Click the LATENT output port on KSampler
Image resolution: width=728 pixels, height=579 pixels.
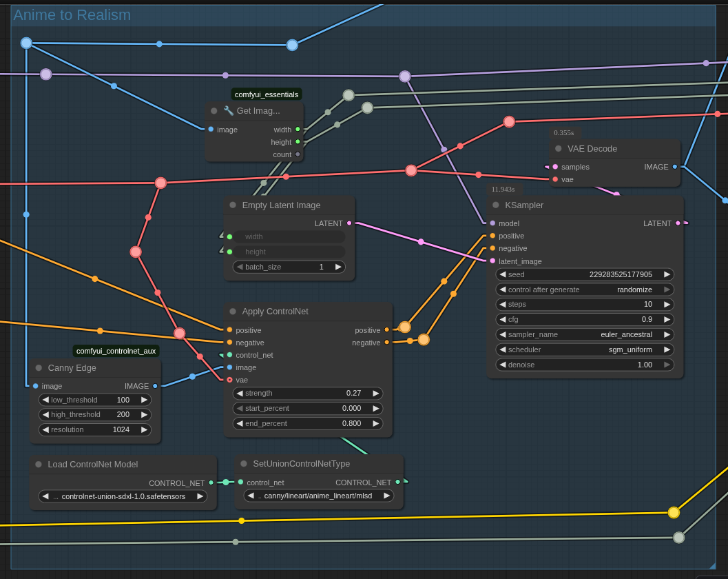click(x=678, y=223)
